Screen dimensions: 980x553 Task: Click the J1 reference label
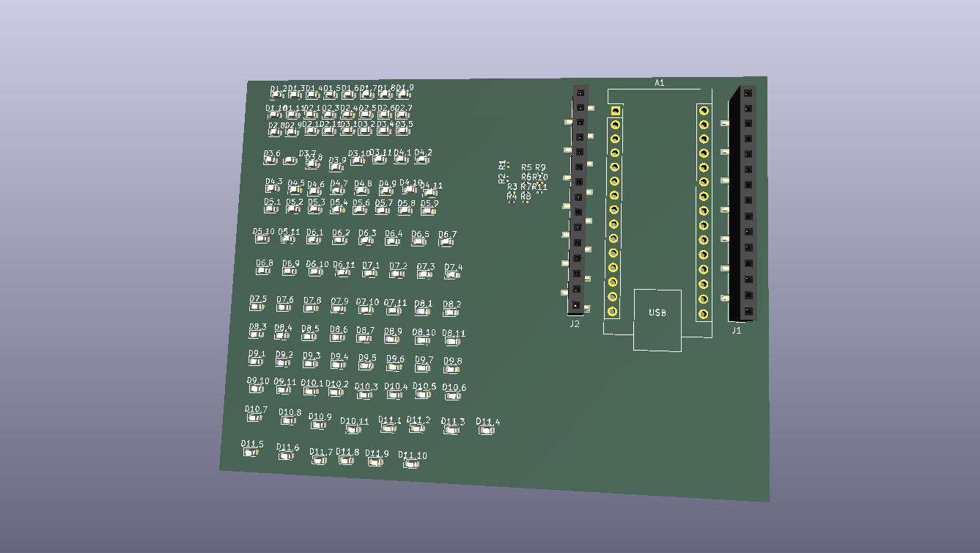[x=737, y=331]
